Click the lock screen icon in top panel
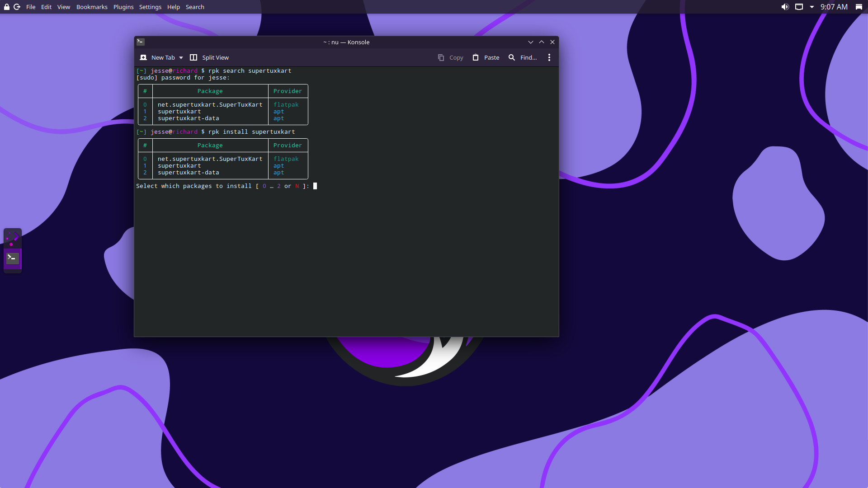 tap(7, 7)
